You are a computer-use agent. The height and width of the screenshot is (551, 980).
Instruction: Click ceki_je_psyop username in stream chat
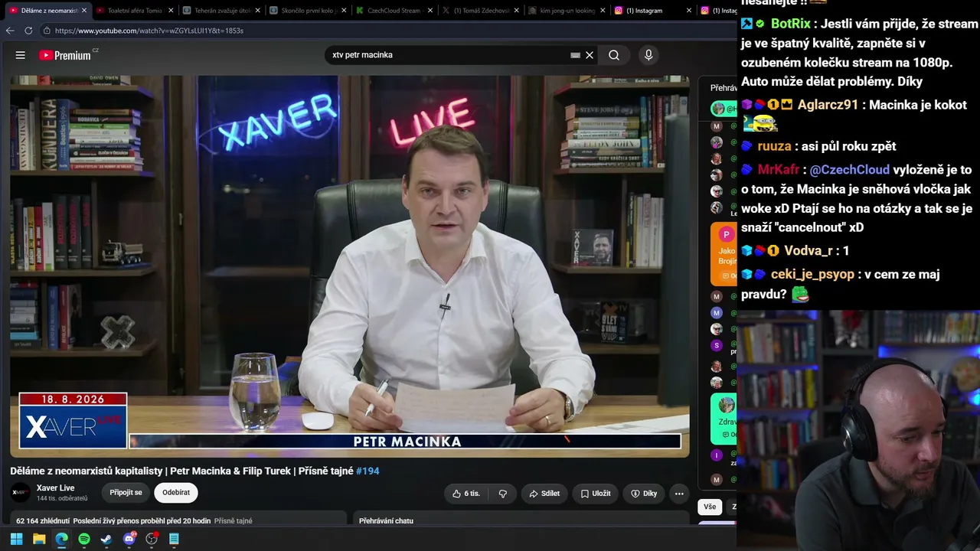click(x=812, y=274)
